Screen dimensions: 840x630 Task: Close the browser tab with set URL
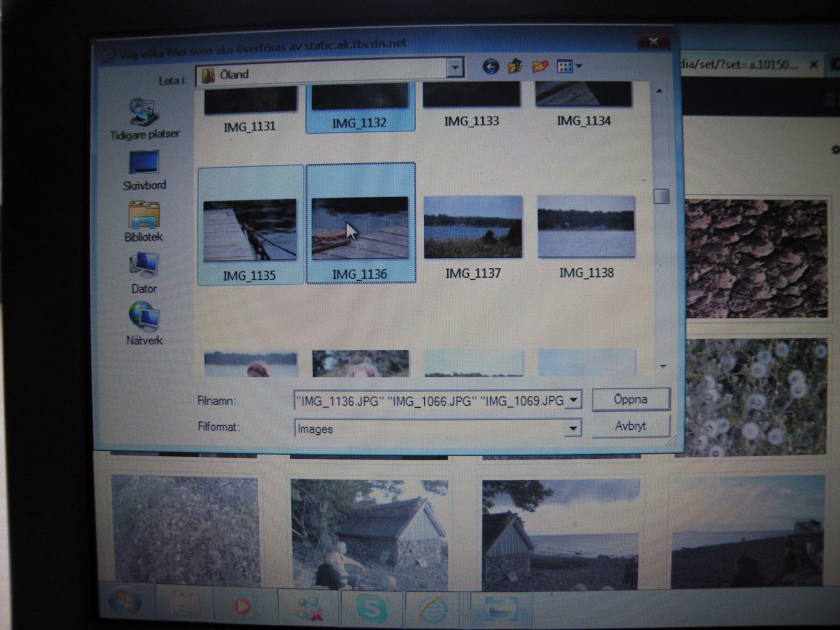click(x=813, y=65)
